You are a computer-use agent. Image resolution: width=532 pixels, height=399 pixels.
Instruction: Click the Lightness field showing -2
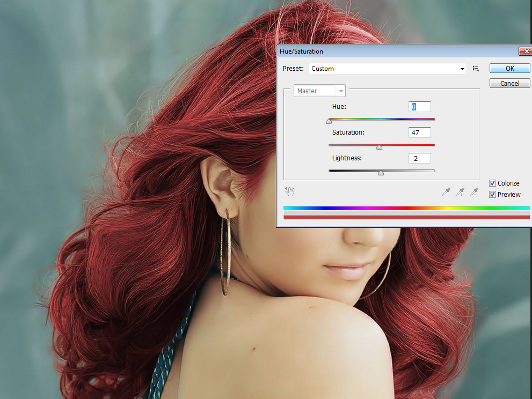[x=420, y=158]
